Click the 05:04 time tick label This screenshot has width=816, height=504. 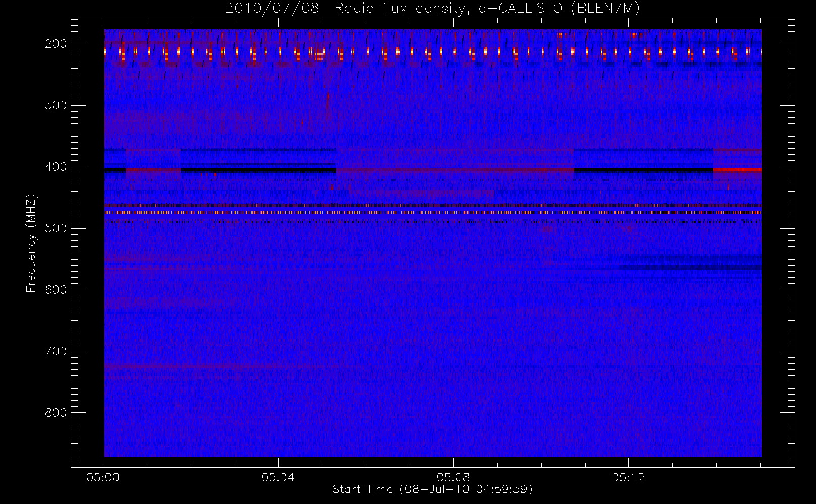(x=278, y=477)
